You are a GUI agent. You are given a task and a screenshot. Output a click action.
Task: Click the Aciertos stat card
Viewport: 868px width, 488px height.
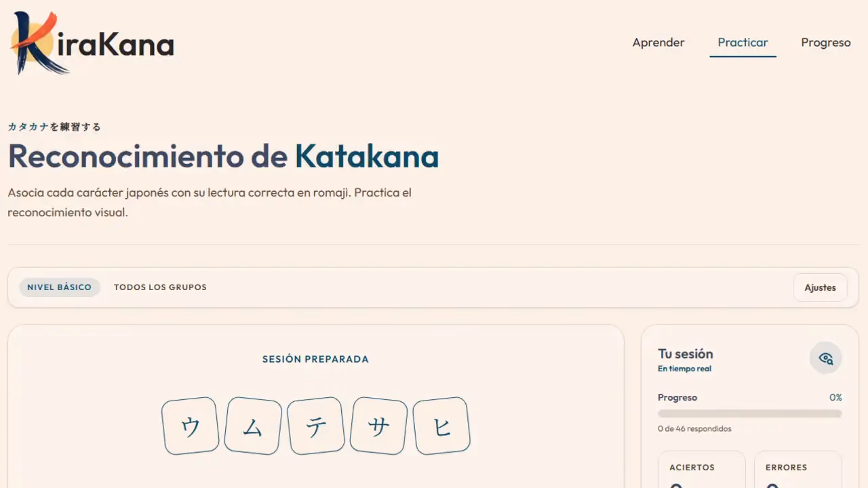[x=702, y=470]
